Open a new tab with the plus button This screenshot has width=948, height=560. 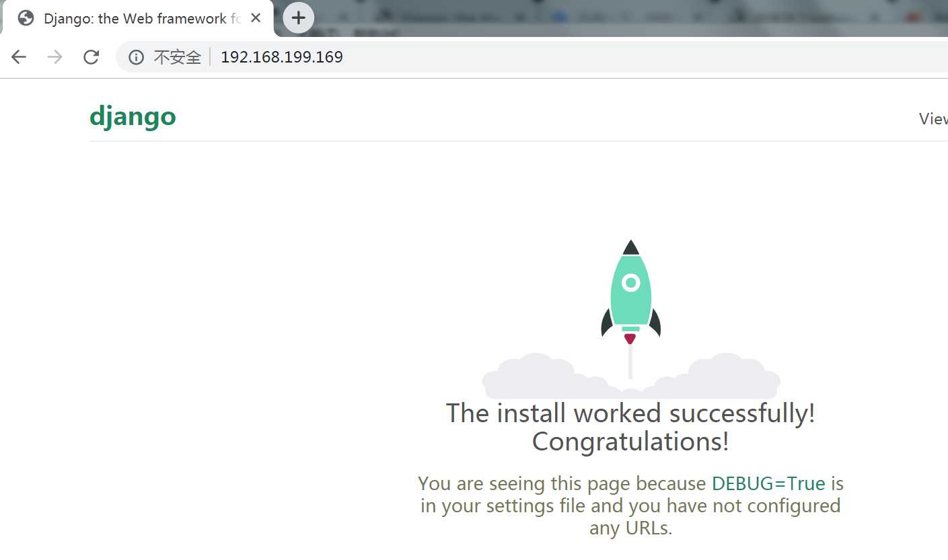click(x=299, y=17)
